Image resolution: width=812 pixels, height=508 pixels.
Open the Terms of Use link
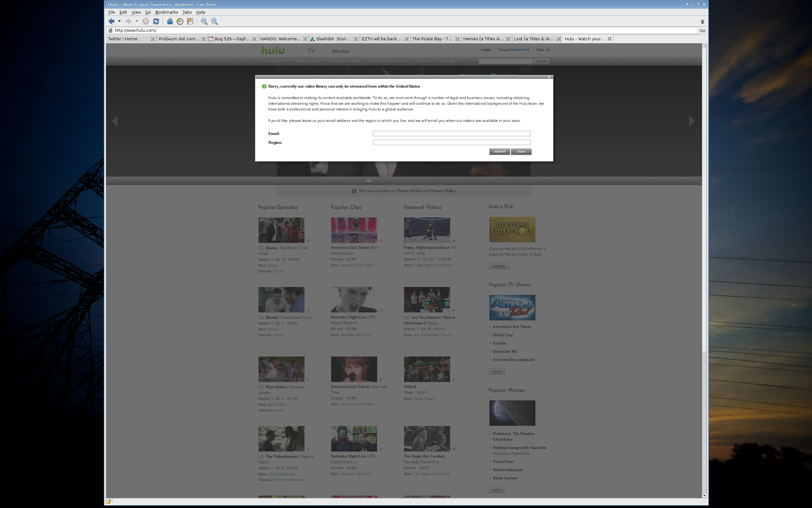[409, 191]
